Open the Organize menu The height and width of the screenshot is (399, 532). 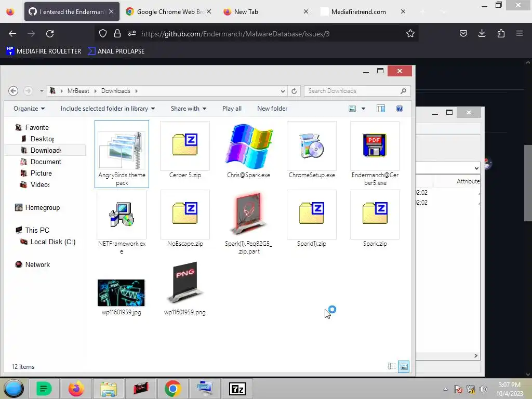click(x=29, y=109)
